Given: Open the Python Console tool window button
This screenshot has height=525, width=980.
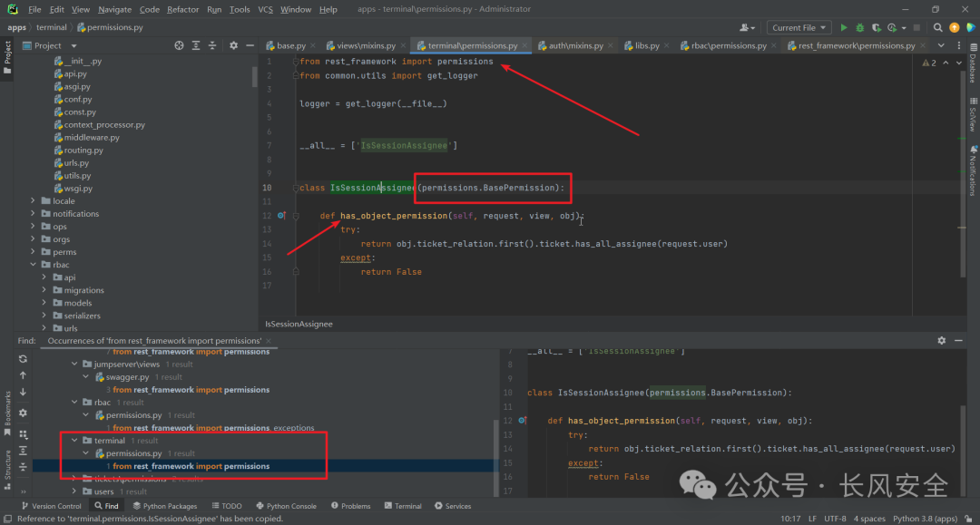Looking at the screenshot, I should click(286, 506).
